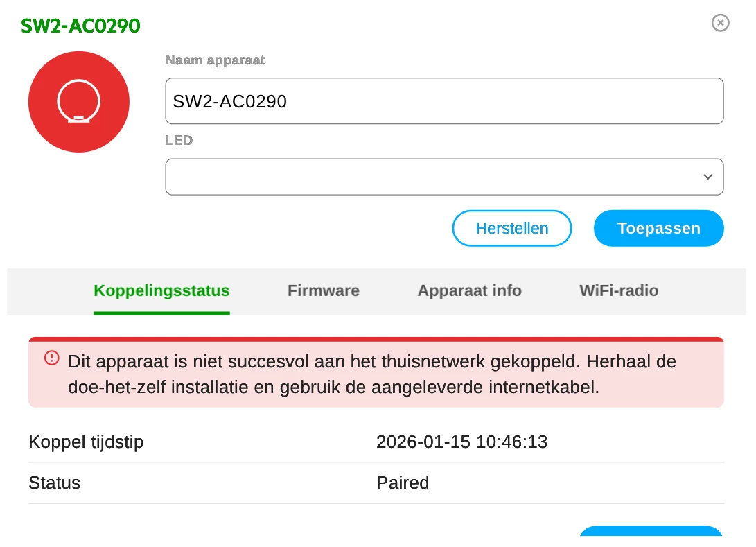This screenshot has height=547, width=756.
Task: Switch to the Firmware tab
Action: pyautogui.click(x=323, y=290)
